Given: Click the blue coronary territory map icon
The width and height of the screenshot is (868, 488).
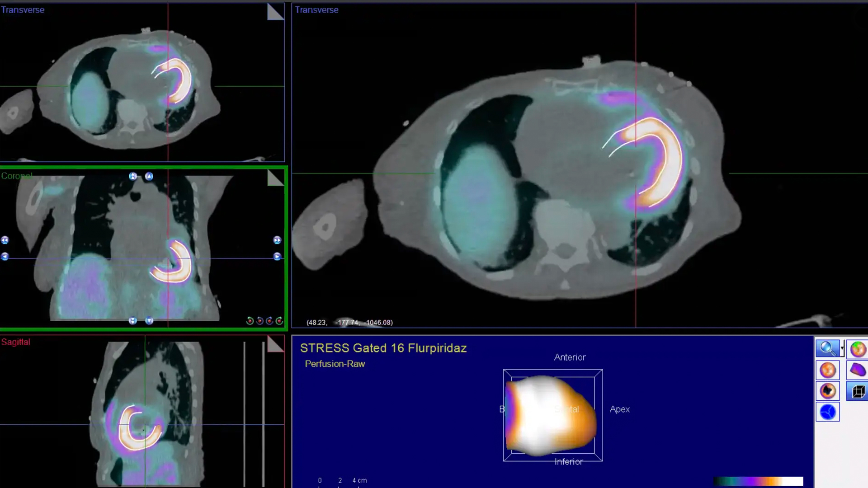Looking at the screenshot, I should click(827, 412).
